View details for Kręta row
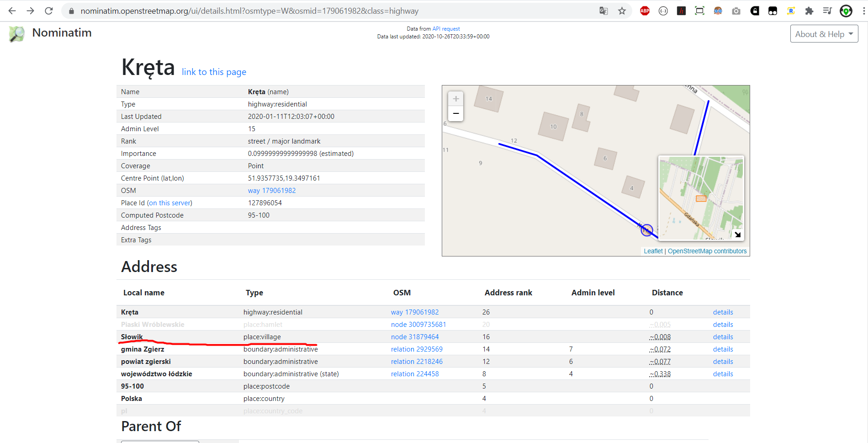 [723, 312]
